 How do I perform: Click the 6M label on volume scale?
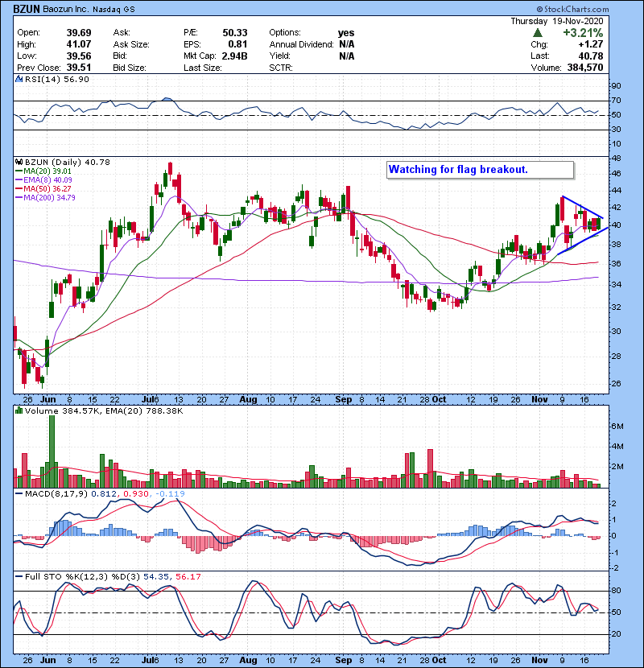(x=617, y=426)
